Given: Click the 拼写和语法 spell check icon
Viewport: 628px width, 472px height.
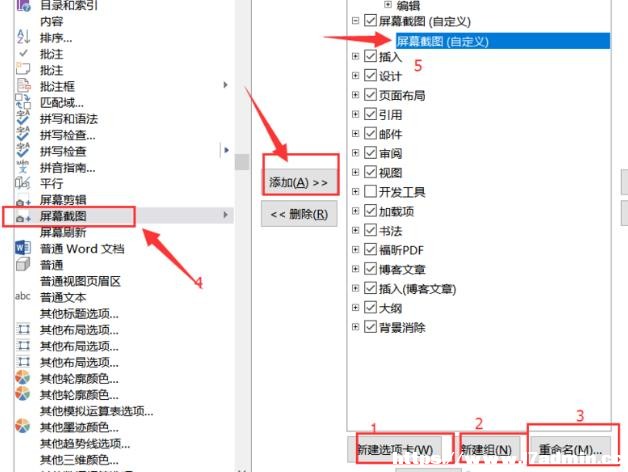Looking at the screenshot, I should click(23, 118).
